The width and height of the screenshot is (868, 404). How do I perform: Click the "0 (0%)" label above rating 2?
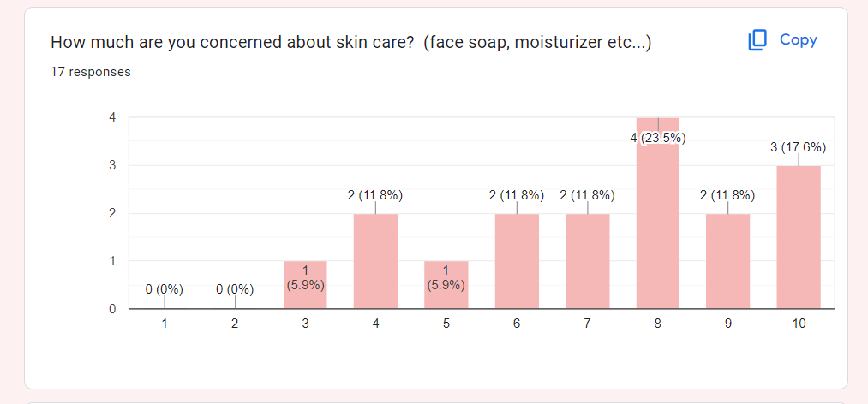tap(235, 289)
